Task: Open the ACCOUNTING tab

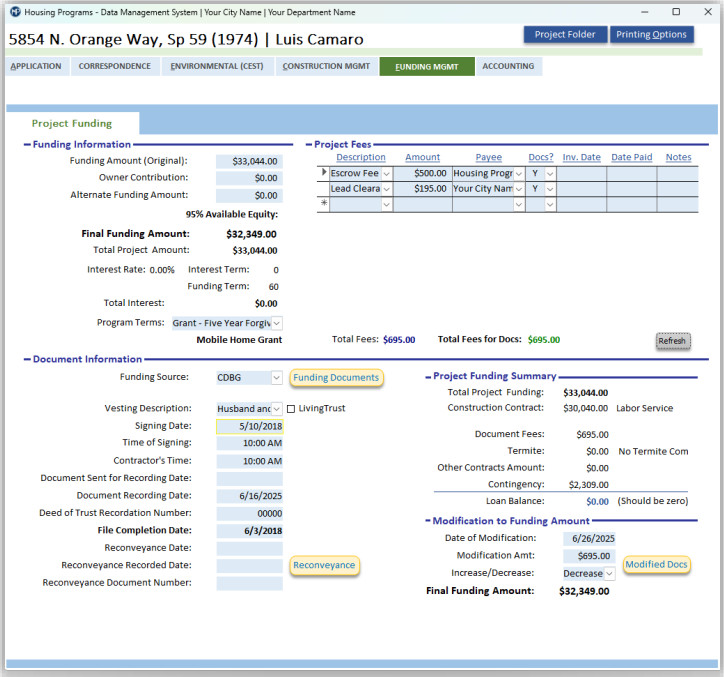Action: coord(508,66)
